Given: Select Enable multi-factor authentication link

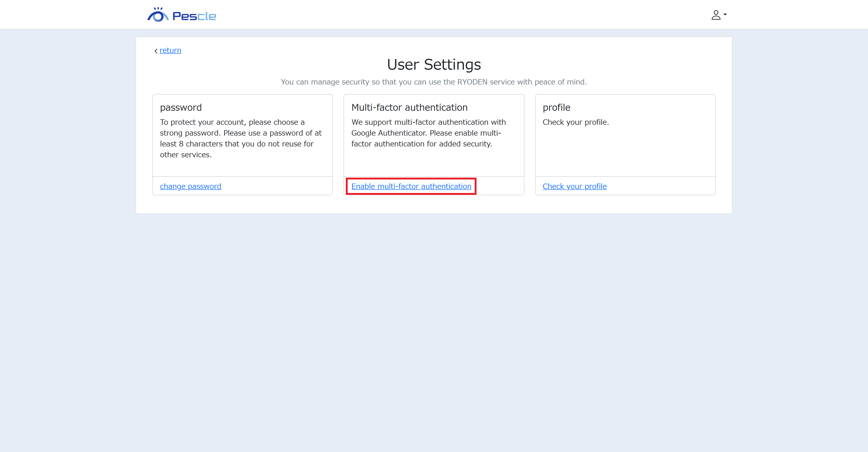Looking at the screenshot, I should pyautogui.click(x=411, y=186).
